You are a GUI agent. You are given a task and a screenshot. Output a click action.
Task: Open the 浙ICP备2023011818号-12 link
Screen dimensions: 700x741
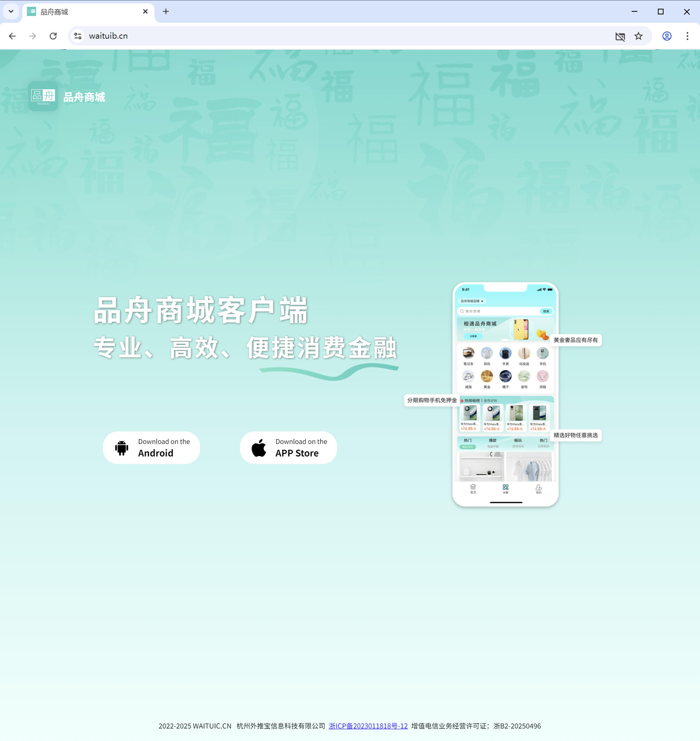pyautogui.click(x=368, y=726)
